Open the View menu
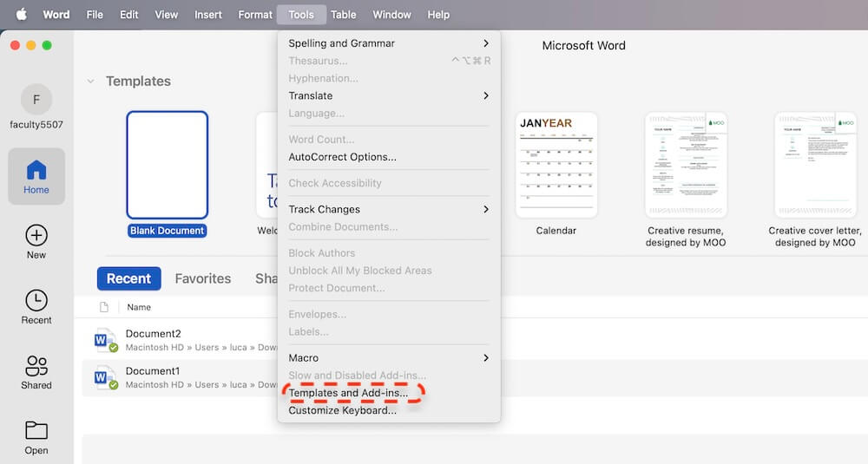The image size is (868, 464). (x=166, y=15)
